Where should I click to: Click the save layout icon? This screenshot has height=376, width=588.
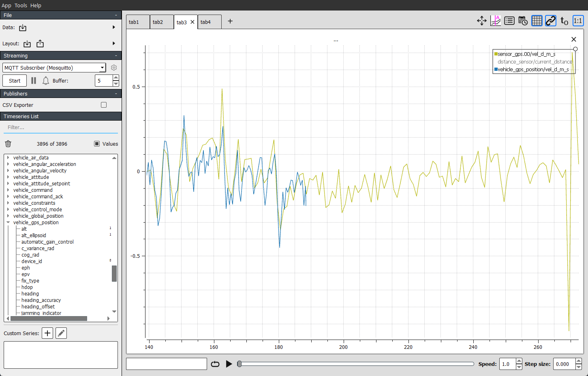point(40,44)
